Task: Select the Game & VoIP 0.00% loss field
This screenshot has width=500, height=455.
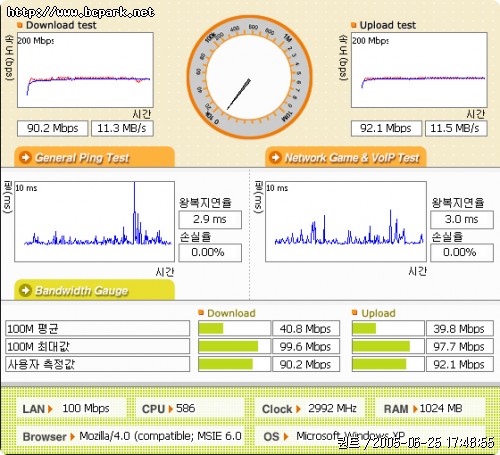Action: [462, 252]
